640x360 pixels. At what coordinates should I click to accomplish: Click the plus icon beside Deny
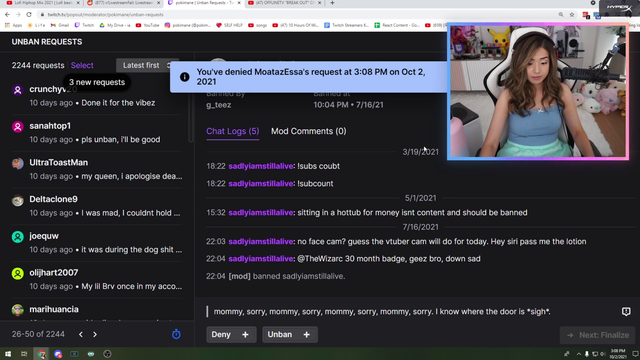click(x=245, y=334)
